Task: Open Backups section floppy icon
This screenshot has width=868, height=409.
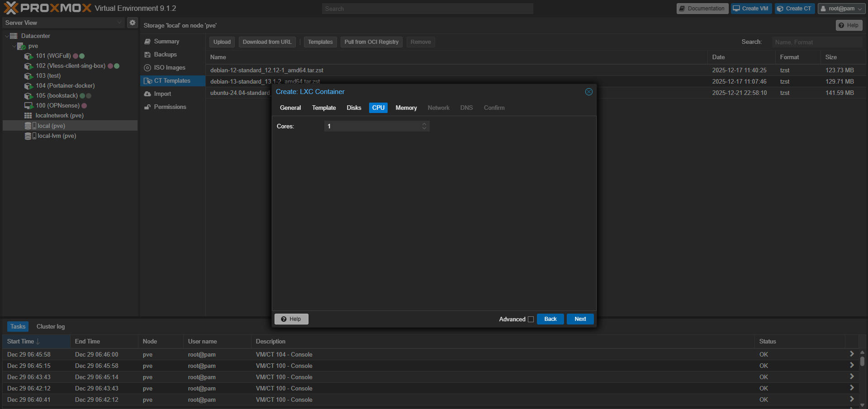Action: coord(147,55)
